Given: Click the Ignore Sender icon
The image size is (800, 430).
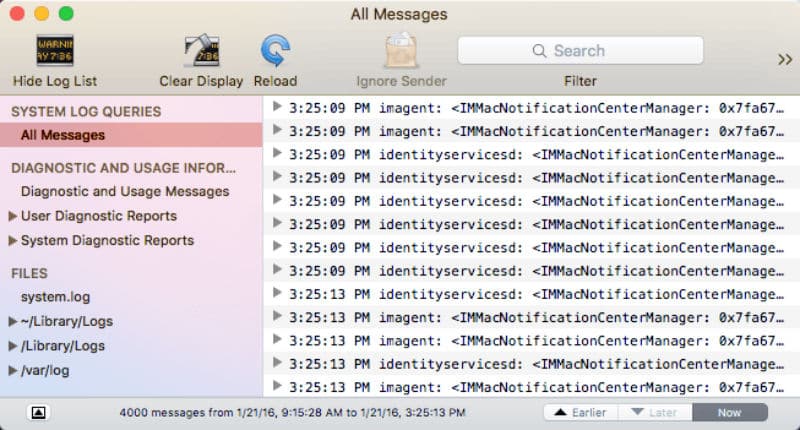Looking at the screenshot, I should (x=400, y=51).
